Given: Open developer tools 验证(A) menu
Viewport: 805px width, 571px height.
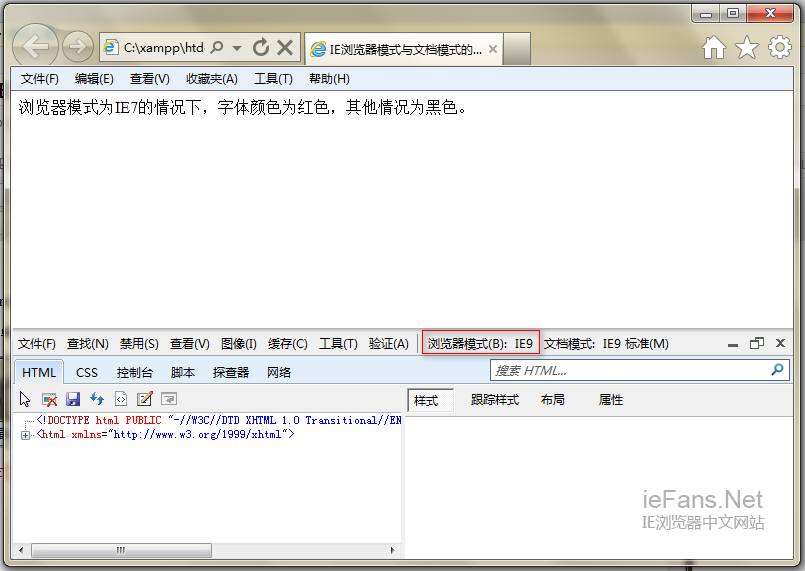Looking at the screenshot, I should coord(389,344).
